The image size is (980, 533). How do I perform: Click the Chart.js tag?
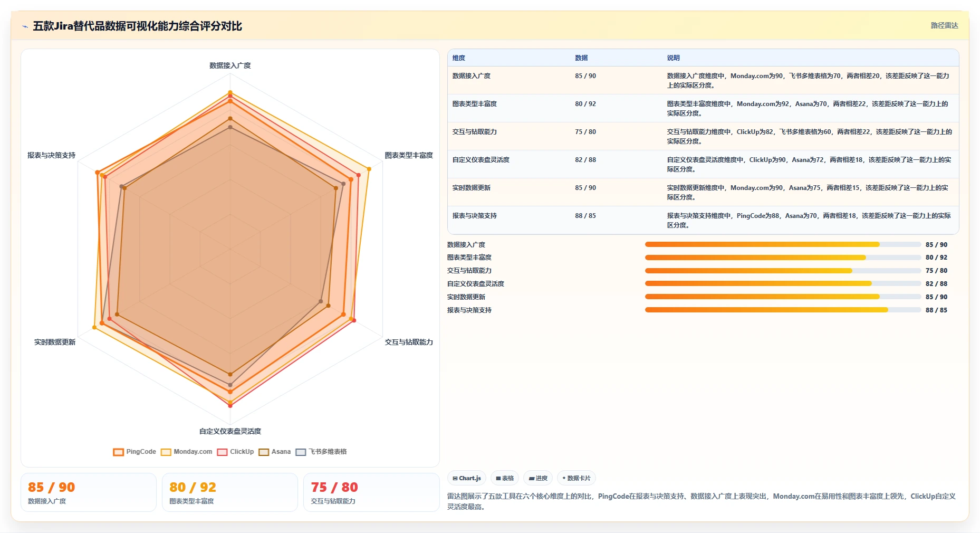coord(467,478)
